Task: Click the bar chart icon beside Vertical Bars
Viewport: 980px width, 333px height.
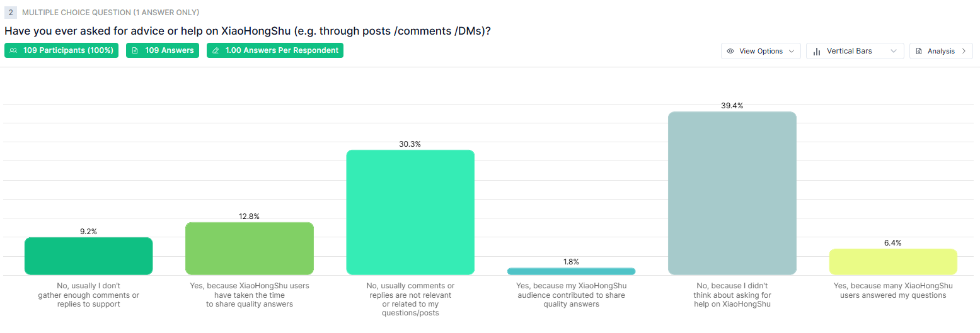Action: tap(816, 51)
